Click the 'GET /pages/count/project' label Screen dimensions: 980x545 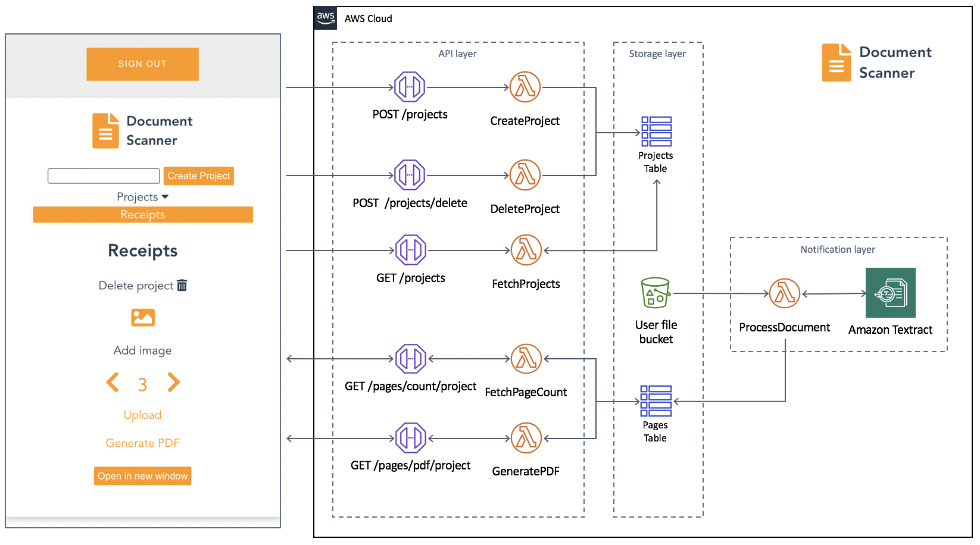[x=411, y=386]
